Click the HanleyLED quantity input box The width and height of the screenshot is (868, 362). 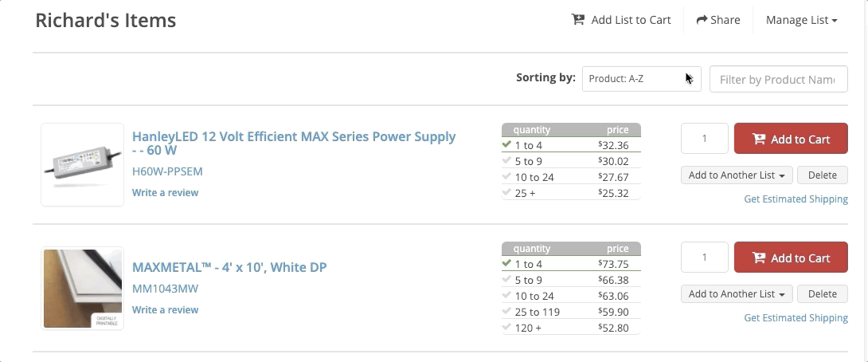705,139
